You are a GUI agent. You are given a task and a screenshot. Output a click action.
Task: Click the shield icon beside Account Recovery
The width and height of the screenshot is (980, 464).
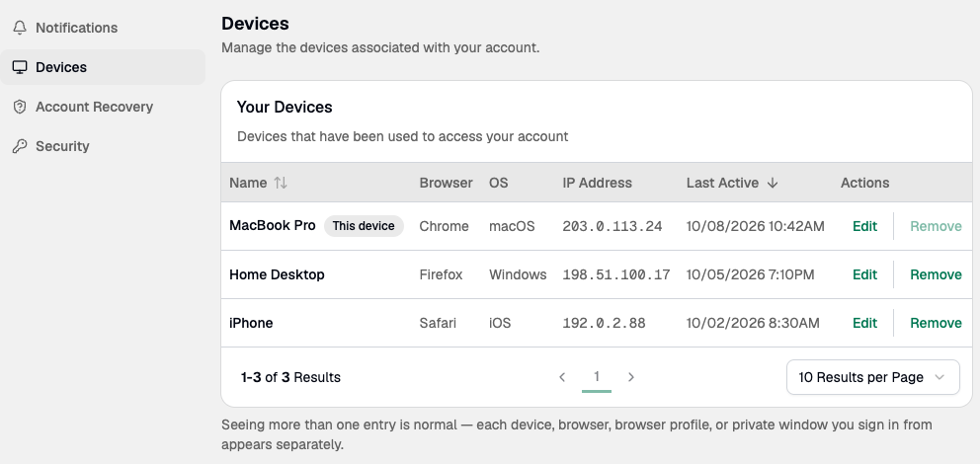20,107
